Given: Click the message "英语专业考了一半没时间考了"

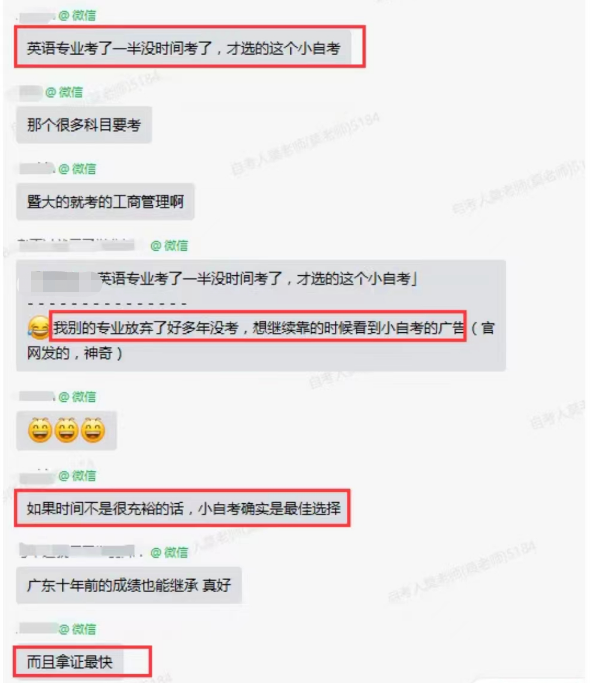Looking at the screenshot, I should point(183,48).
